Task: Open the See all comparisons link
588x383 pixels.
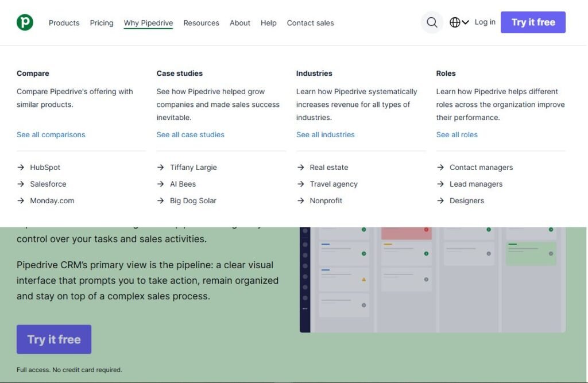Action: pyautogui.click(x=51, y=134)
